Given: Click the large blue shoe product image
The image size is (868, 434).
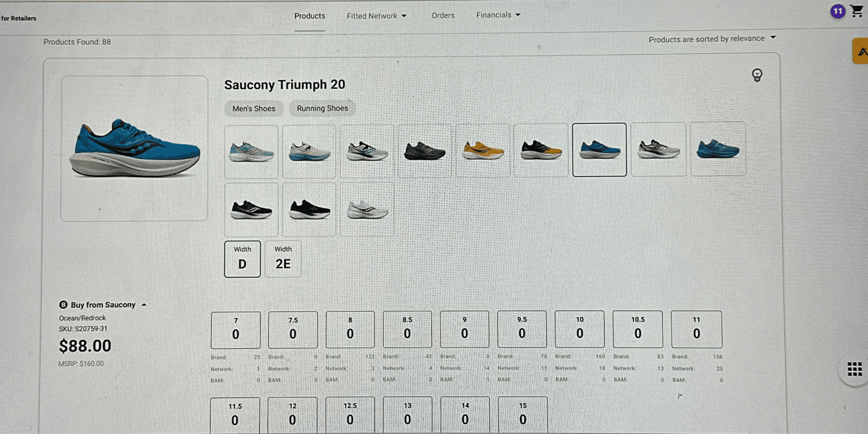Looking at the screenshot, I should click(134, 148).
